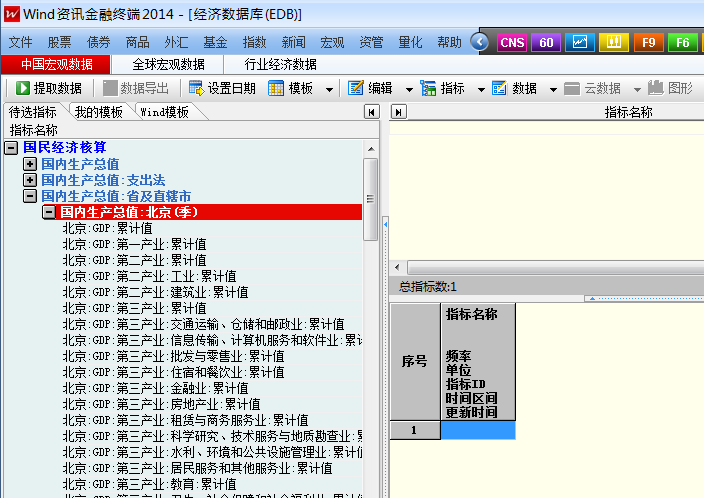Image resolution: width=705 pixels, height=498 pixels.
Task: Click the blue back arrow circle button
Action: tap(479, 42)
